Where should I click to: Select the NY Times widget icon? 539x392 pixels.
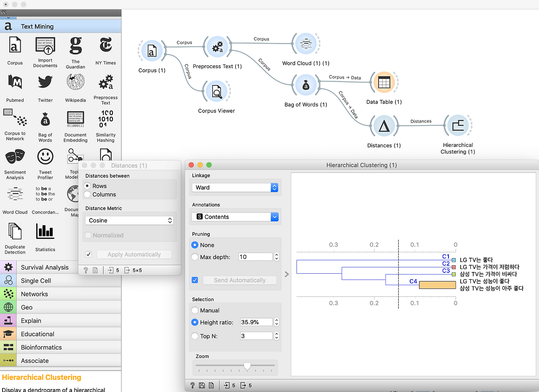[x=106, y=45]
